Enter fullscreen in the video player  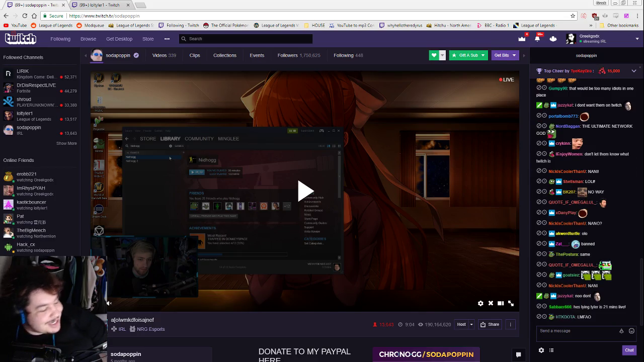pos(511,303)
